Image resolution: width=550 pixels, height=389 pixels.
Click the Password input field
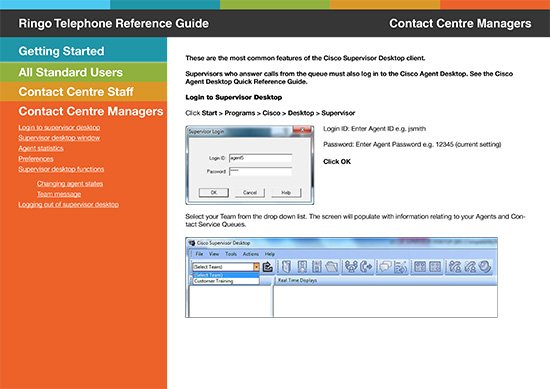point(260,171)
